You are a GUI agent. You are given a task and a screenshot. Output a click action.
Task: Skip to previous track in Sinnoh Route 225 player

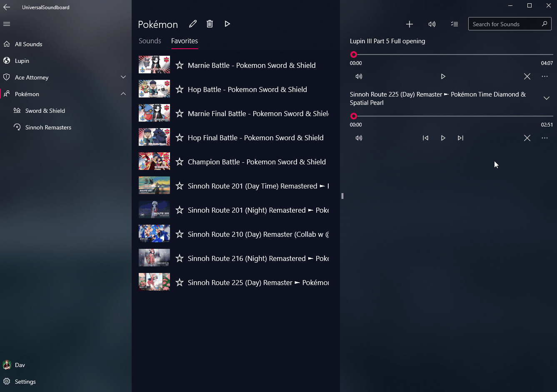(425, 138)
